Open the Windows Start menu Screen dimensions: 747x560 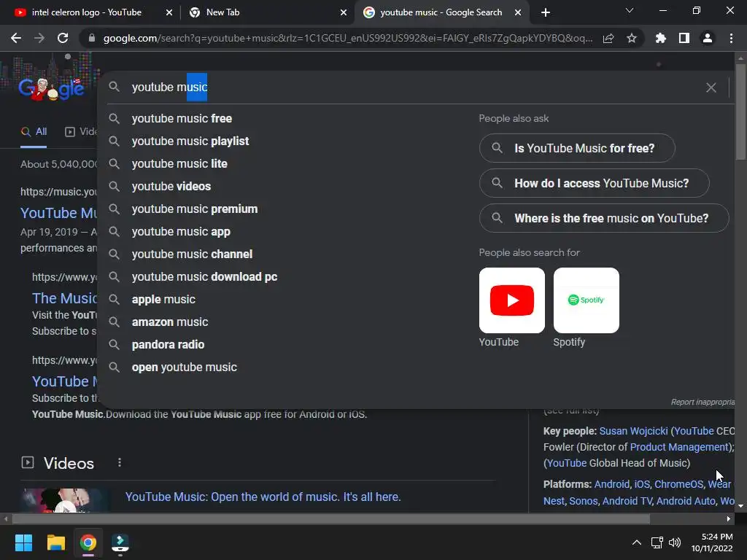pos(23,542)
